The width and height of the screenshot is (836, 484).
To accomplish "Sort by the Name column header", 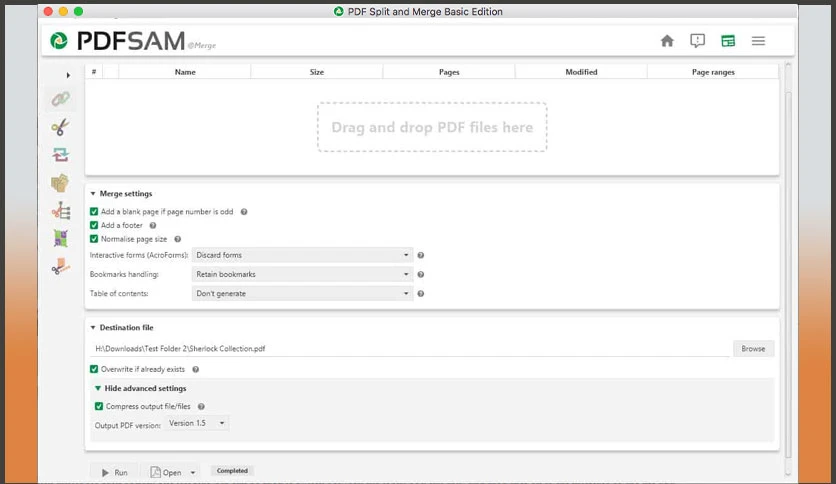I will point(184,72).
